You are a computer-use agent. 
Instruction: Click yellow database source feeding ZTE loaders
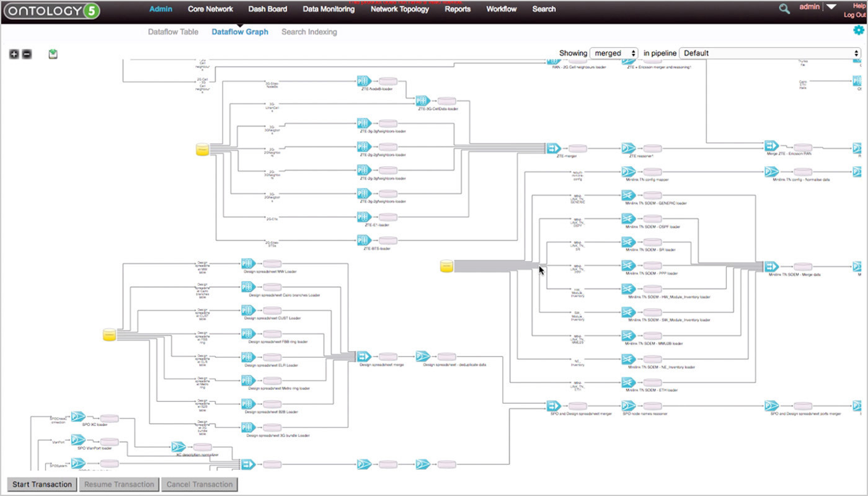pyautogui.click(x=202, y=149)
